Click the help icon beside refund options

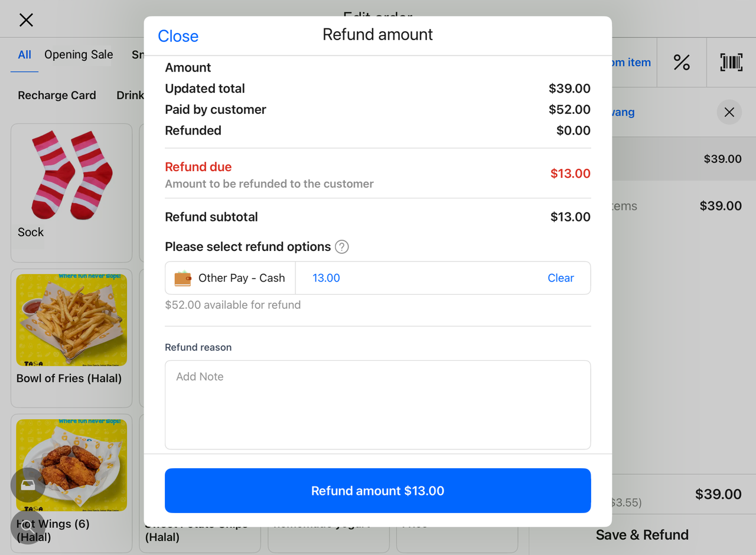pos(342,247)
